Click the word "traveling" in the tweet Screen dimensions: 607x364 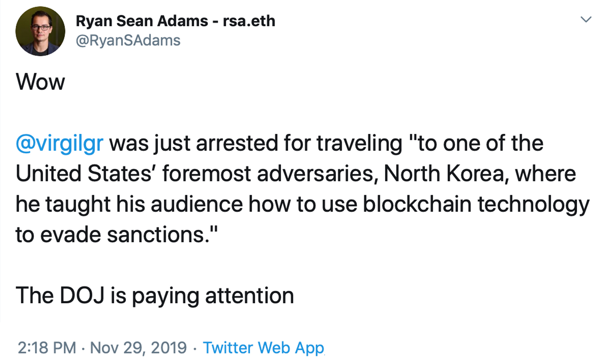tap(359, 143)
